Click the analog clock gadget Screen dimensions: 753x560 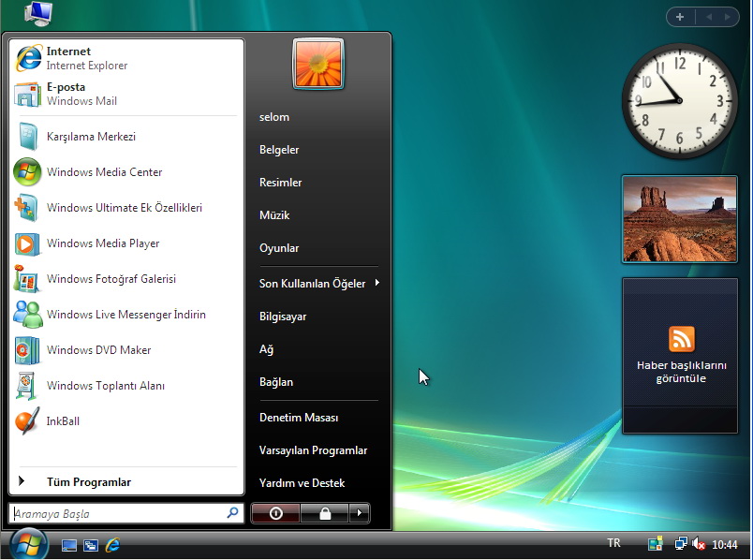coord(680,101)
